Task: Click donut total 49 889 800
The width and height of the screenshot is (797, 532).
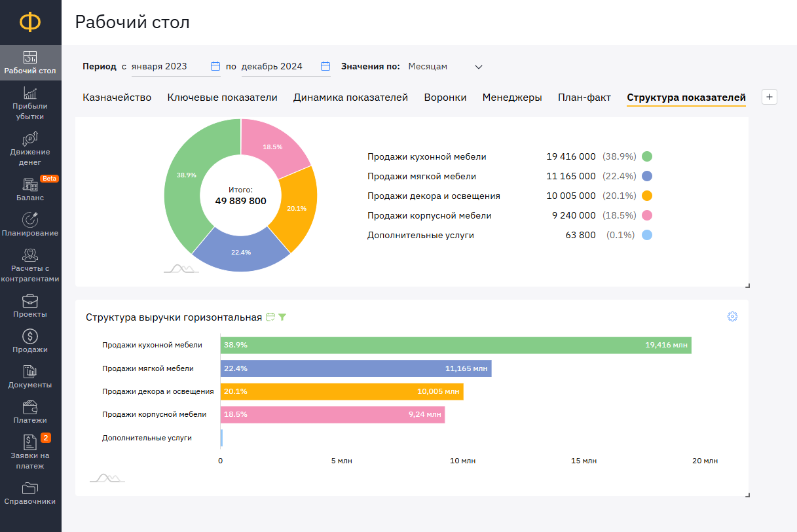Action: coord(241,201)
